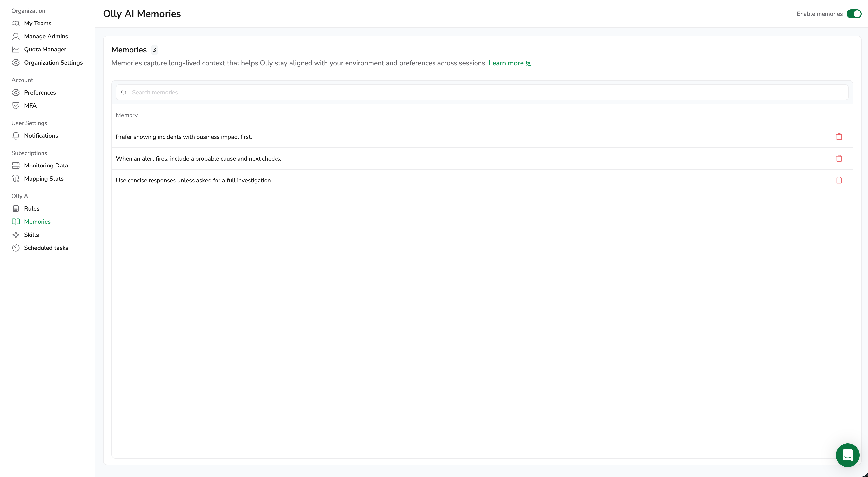Open the green chat support widget
The width and height of the screenshot is (868, 477).
pyautogui.click(x=847, y=455)
